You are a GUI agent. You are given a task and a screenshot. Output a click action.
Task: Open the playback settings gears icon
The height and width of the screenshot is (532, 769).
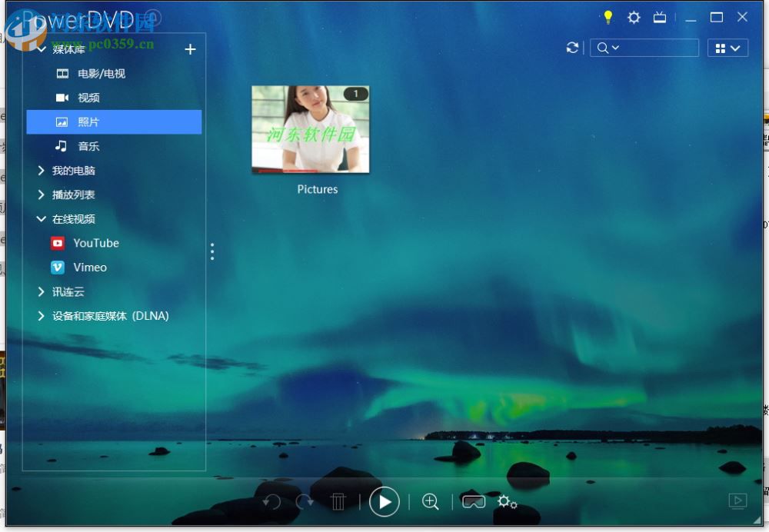point(507,502)
